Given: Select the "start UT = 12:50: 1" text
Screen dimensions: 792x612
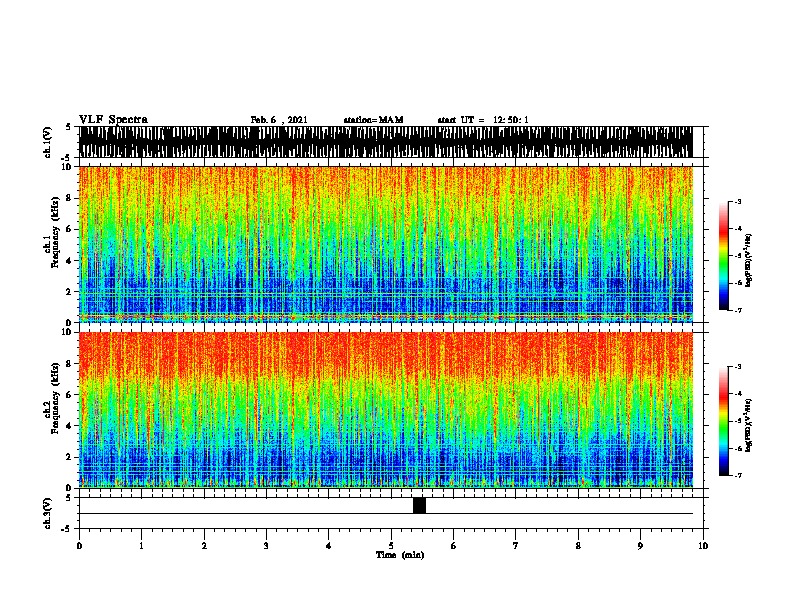Looking at the screenshot, I should point(483,120).
